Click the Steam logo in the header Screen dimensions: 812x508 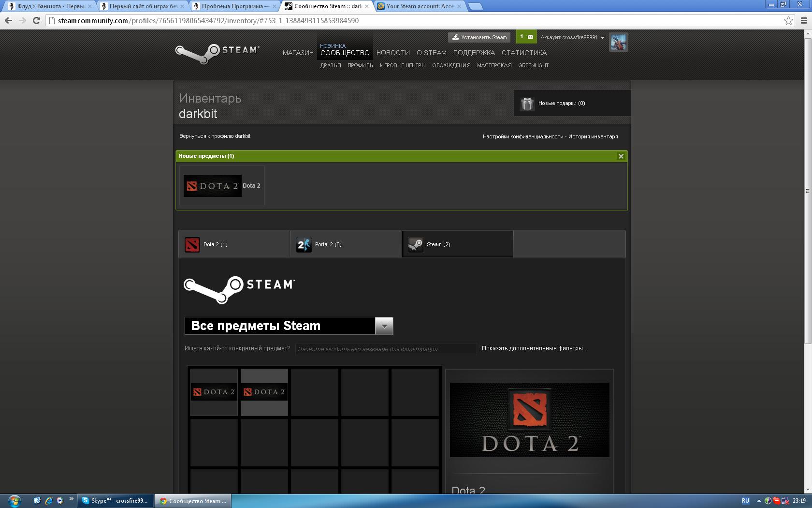coord(217,53)
